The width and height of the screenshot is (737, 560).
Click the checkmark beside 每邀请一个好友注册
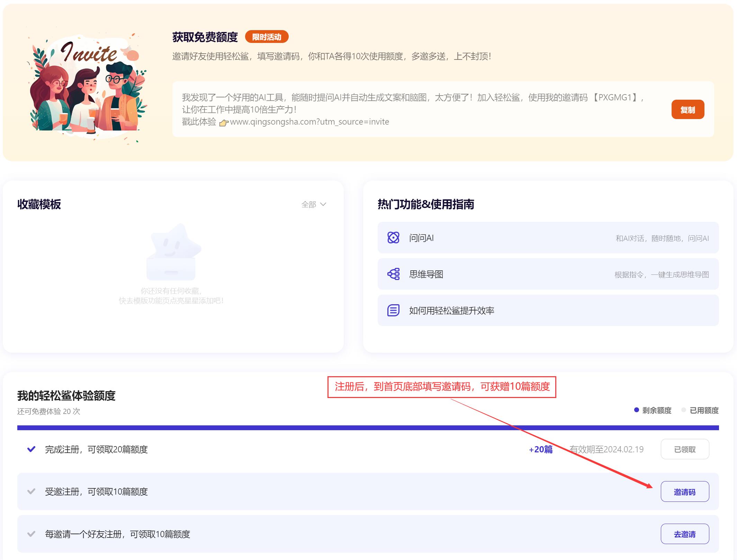pos(31,534)
